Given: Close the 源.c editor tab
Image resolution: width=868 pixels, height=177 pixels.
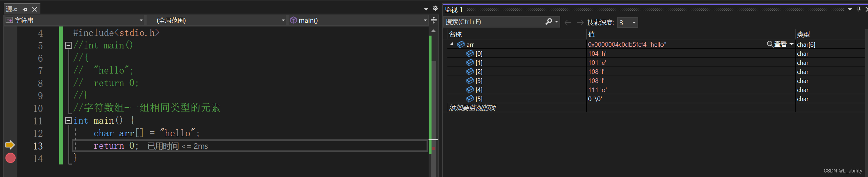Looking at the screenshot, I should click(34, 9).
